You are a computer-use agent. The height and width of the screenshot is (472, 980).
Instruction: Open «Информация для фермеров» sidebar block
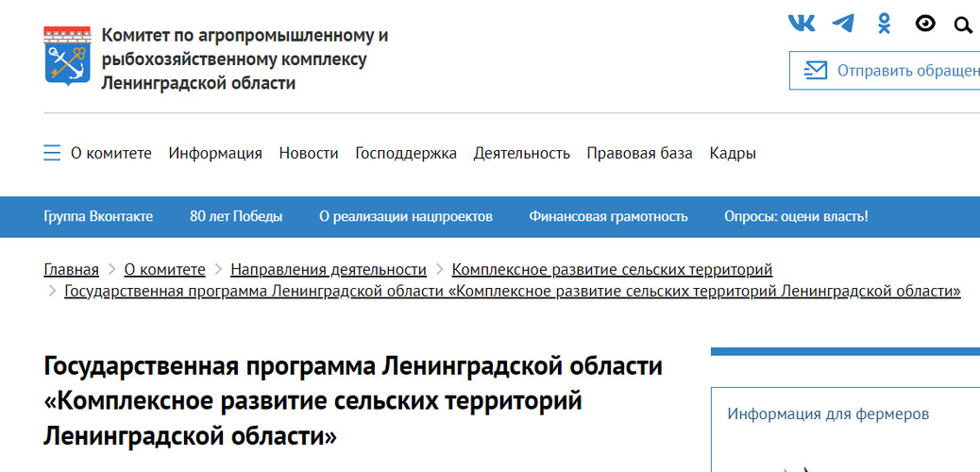828,413
